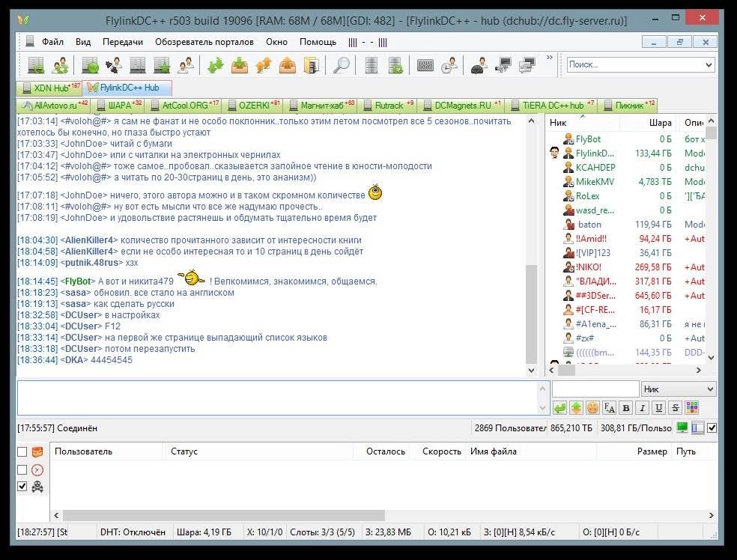Click the Имя файла column header
This screenshot has width=737, height=560.
[x=531, y=451]
